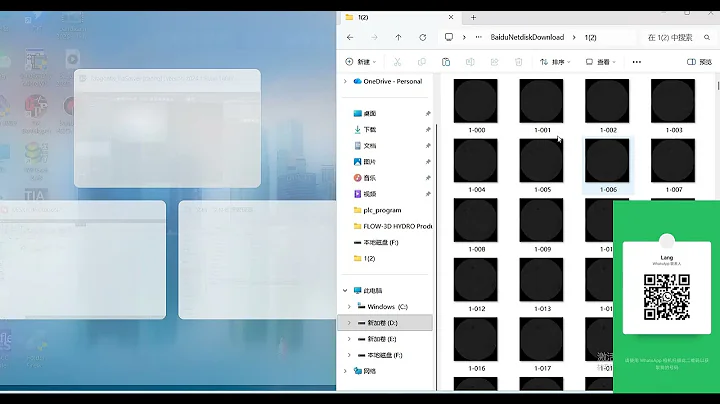Select the Network item in sidebar

[365, 371]
